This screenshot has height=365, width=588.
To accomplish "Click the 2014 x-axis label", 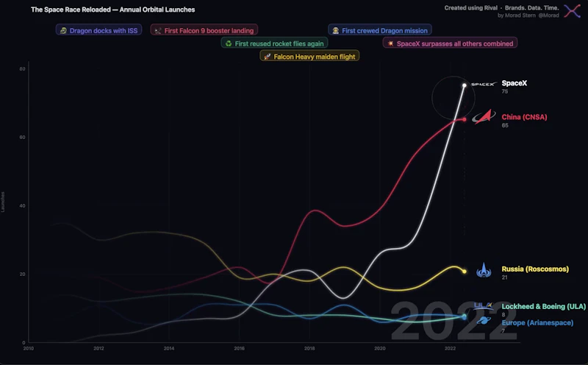I will [169, 349].
